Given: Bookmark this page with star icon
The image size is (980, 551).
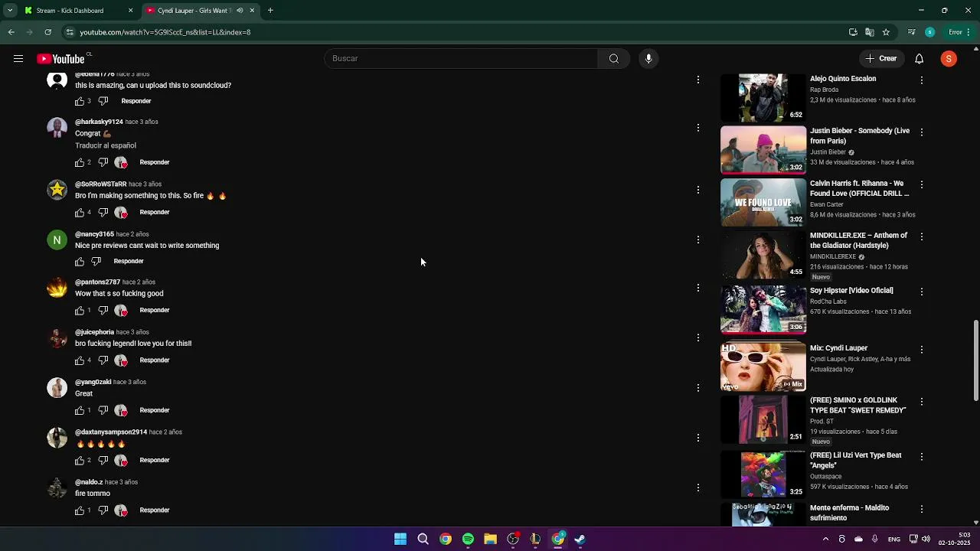Looking at the screenshot, I should click(x=886, y=32).
